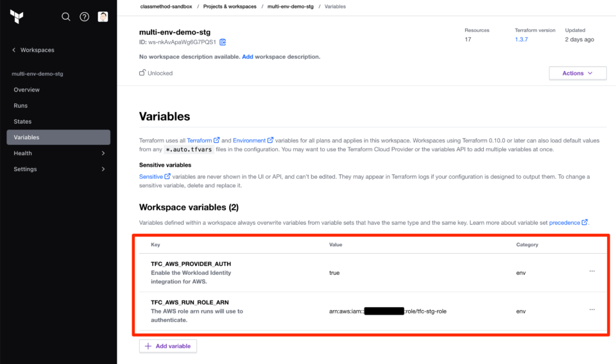Click the Add workspace description link
Viewport: 616px width, 364px height.
coord(248,56)
